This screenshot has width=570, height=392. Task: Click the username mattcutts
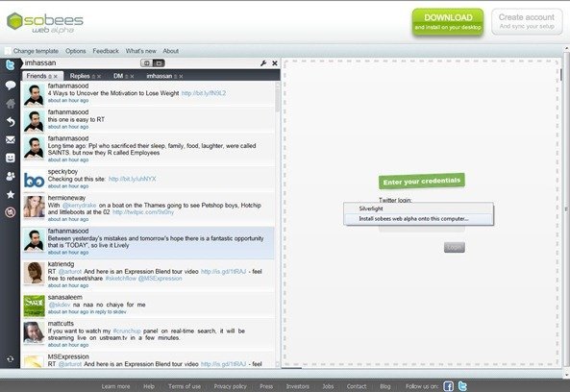(61, 324)
